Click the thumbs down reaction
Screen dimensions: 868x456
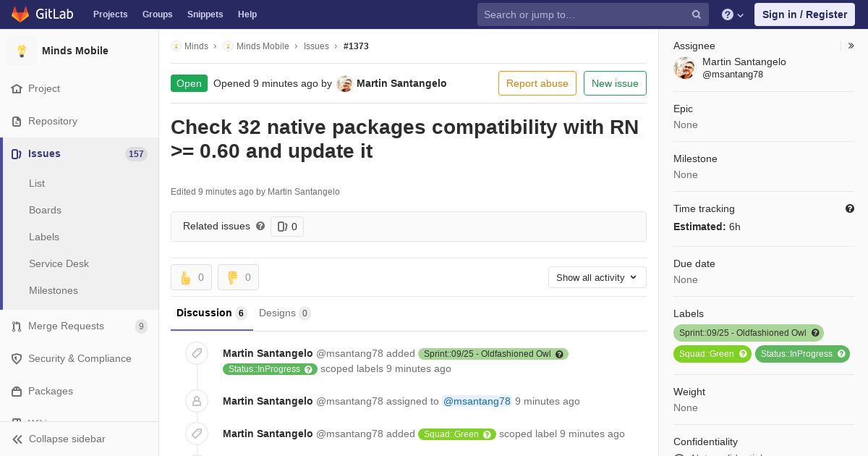coord(238,277)
